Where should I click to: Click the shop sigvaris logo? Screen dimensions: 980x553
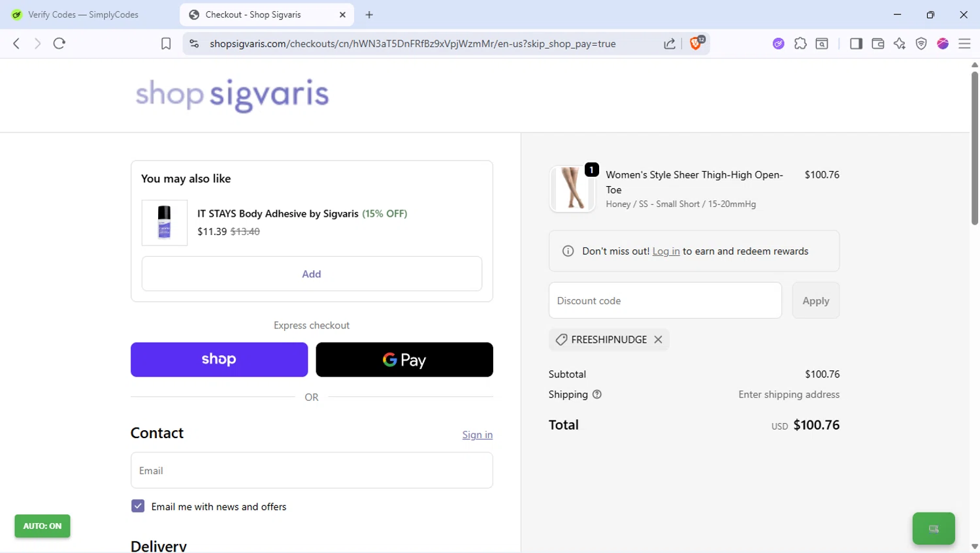pyautogui.click(x=232, y=95)
